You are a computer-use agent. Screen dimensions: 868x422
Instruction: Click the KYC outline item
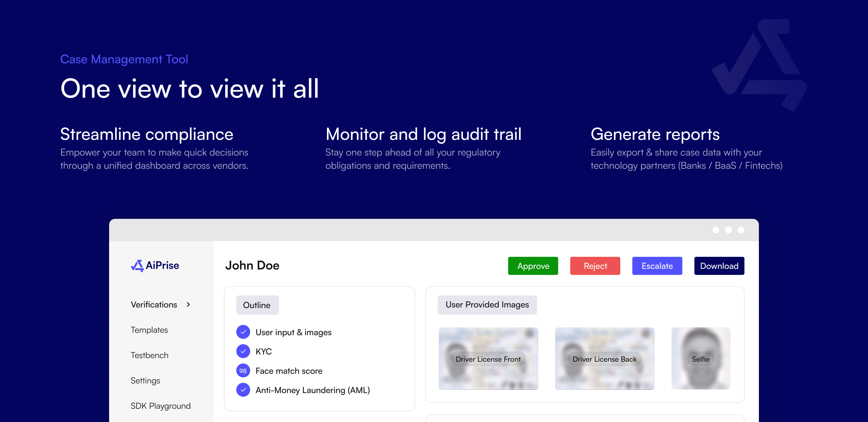pos(263,351)
